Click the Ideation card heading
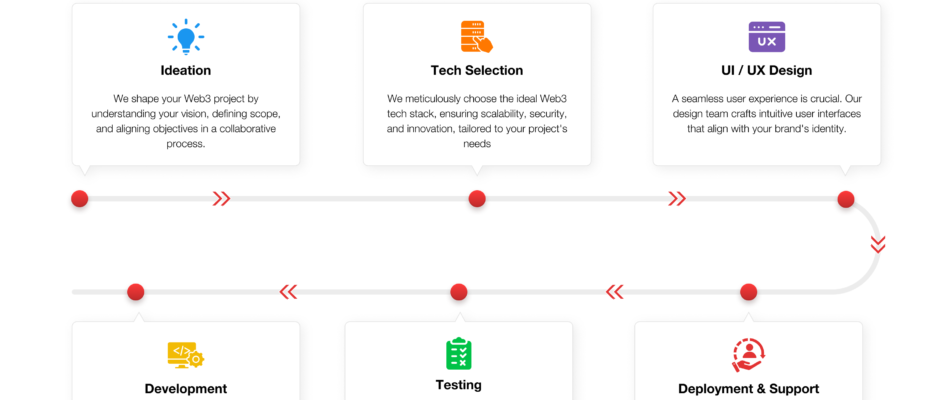This screenshot has width=940, height=400. click(x=186, y=70)
